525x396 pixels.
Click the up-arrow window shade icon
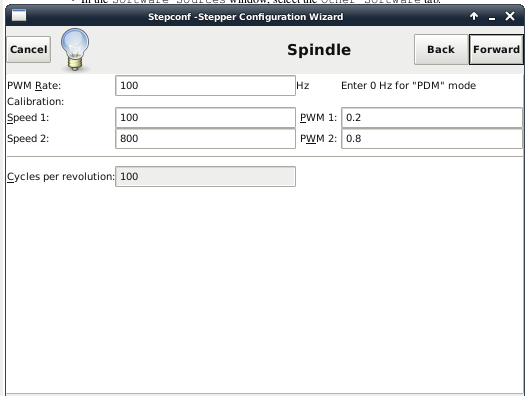pyautogui.click(x=474, y=16)
